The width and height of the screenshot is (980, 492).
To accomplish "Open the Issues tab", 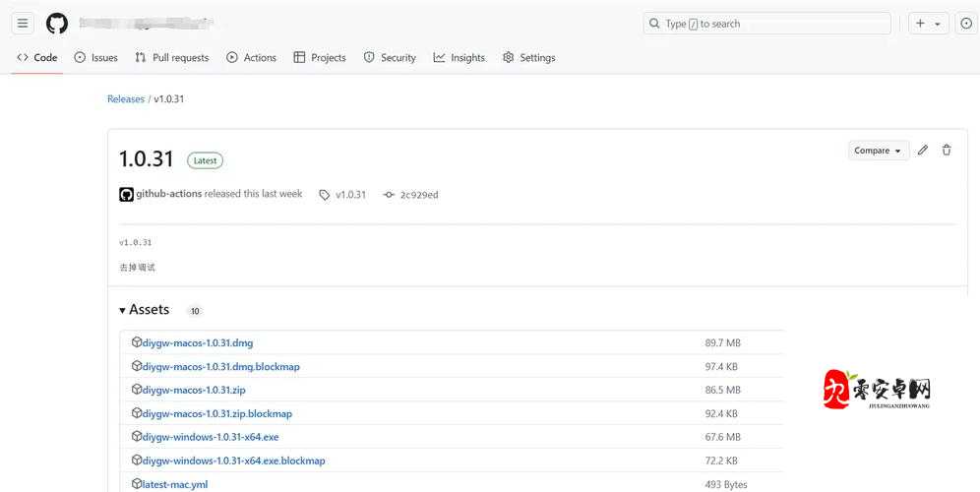I will tap(95, 57).
